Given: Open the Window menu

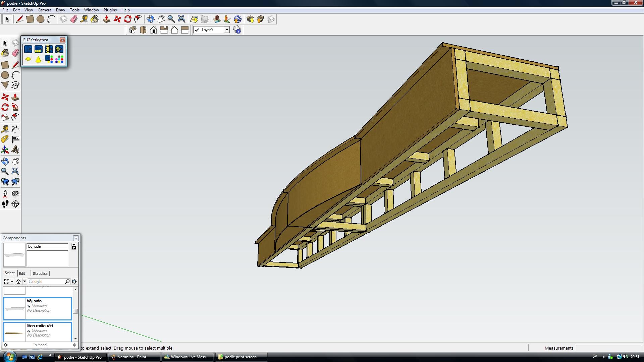Looking at the screenshot, I should [x=91, y=10].
